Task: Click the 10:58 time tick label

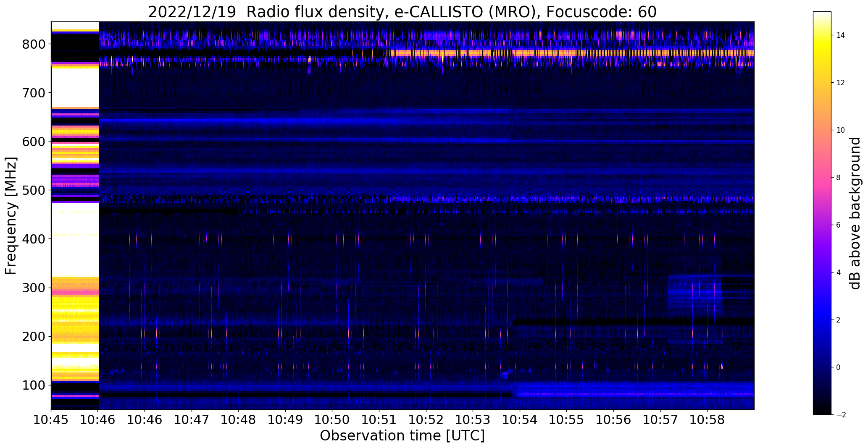Action: pos(707,420)
